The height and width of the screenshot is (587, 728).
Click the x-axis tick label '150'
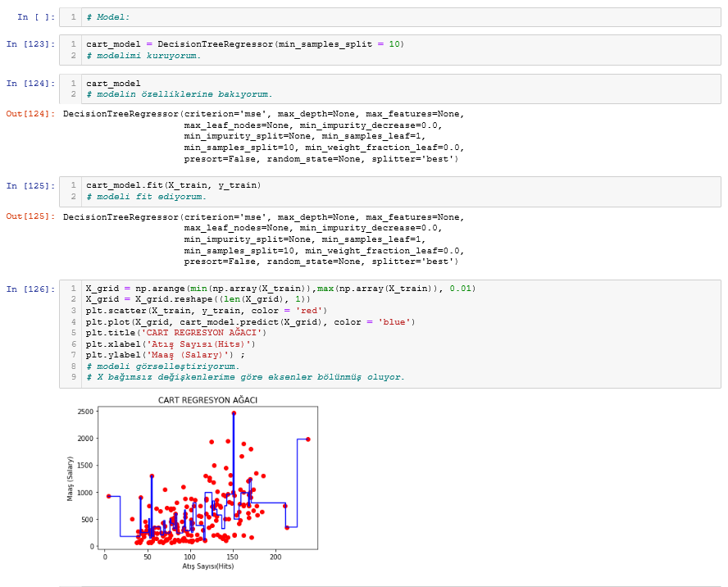pos(233,557)
